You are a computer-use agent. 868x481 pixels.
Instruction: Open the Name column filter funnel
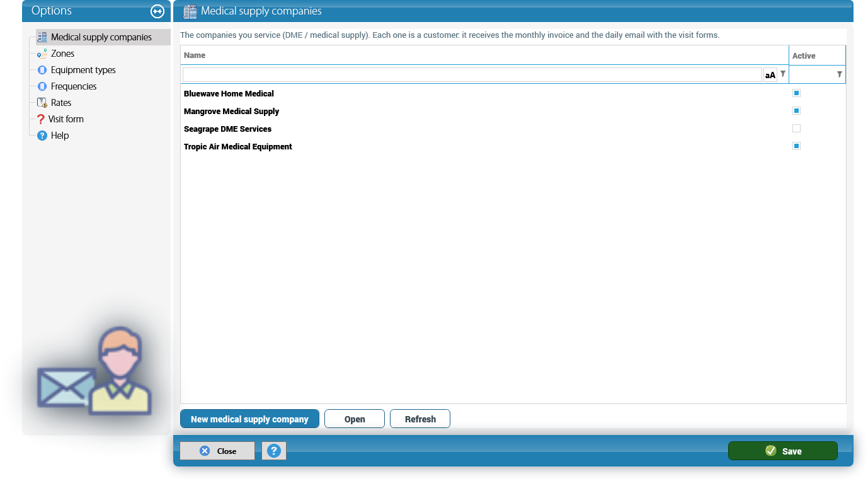[x=783, y=74]
